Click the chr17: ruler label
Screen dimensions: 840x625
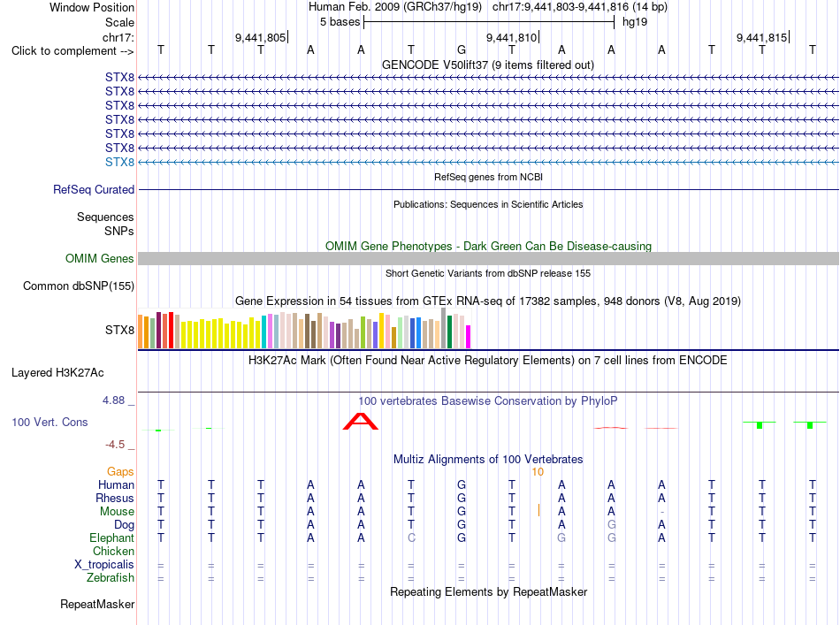[x=118, y=37]
